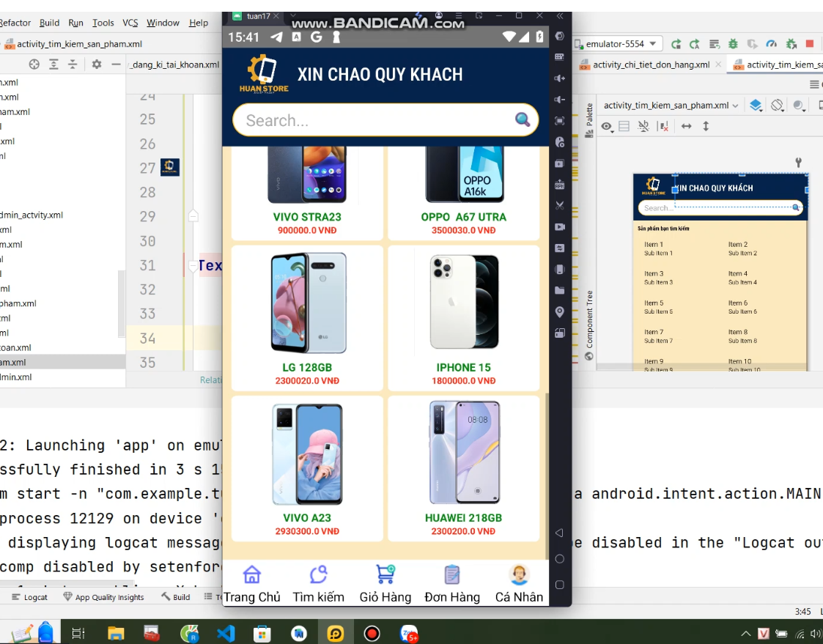Open the Palette side panel
Screen dimensions: 823x644
(x=589, y=120)
